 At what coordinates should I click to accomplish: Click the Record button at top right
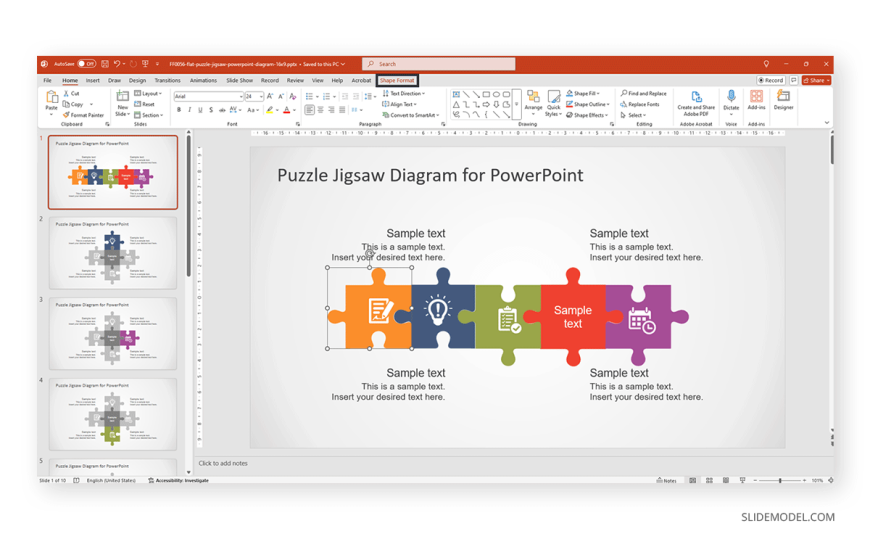pos(771,80)
